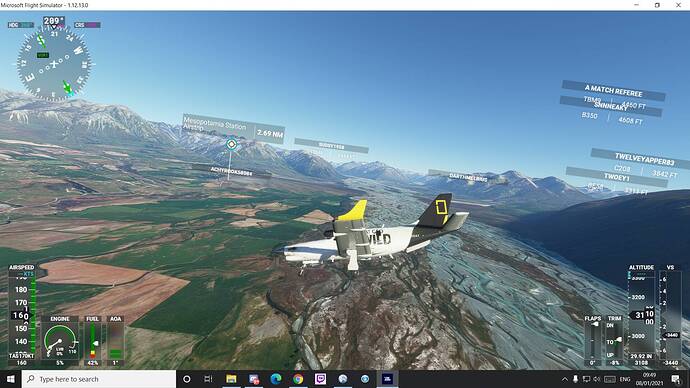This screenshot has width=690, height=388.
Task: Click the Type here to search box
Action: pos(99,379)
